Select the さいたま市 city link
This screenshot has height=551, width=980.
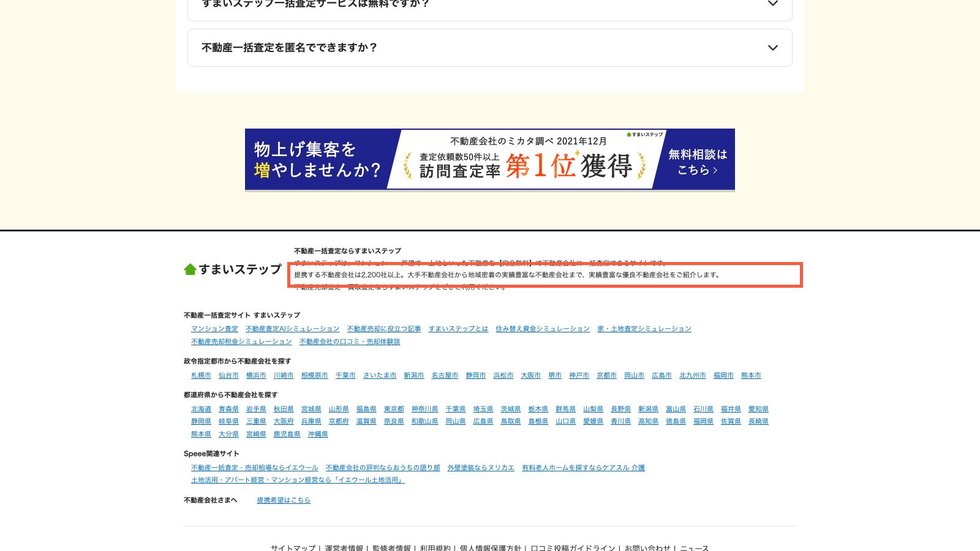pyautogui.click(x=380, y=375)
